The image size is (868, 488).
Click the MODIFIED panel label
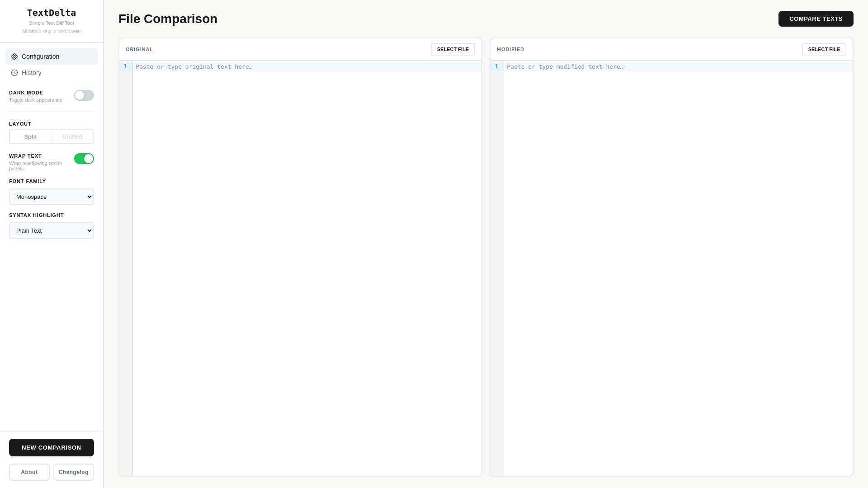[510, 49]
